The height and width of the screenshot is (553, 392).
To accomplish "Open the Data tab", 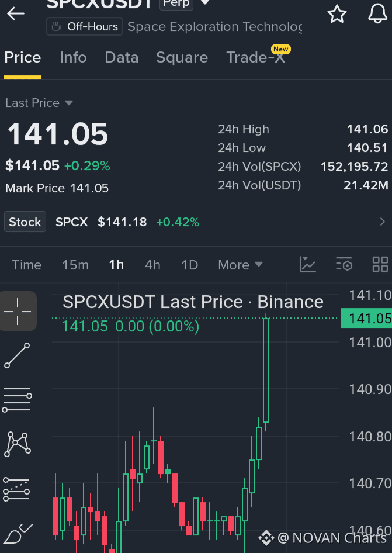I will [122, 57].
